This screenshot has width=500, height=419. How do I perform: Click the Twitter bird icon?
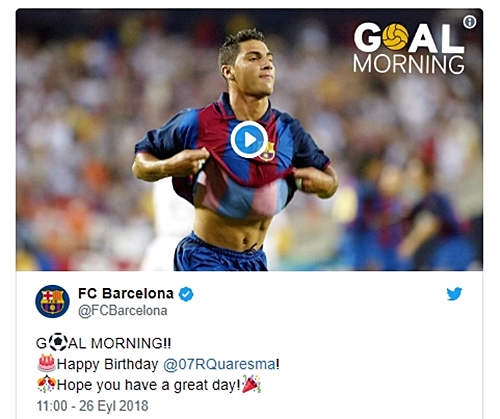(454, 294)
